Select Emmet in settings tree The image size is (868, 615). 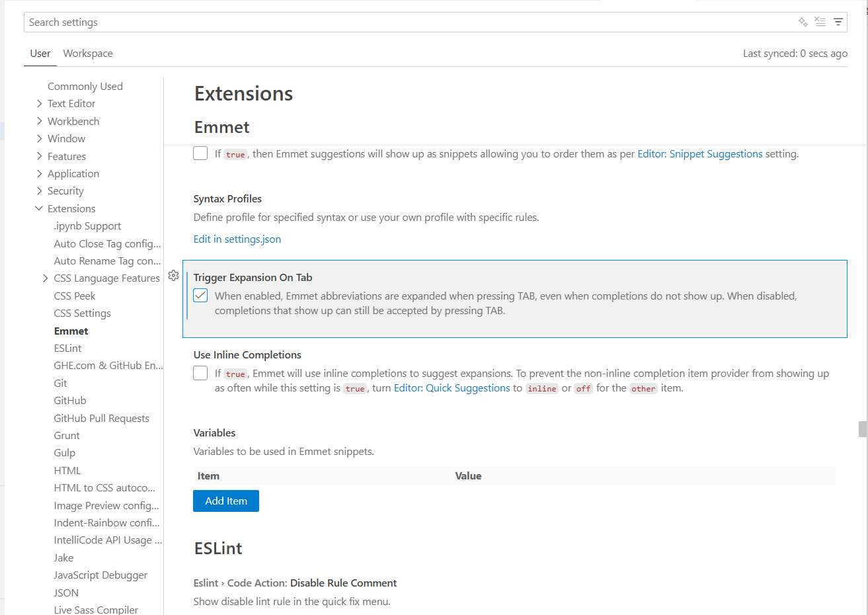[71, 331]
